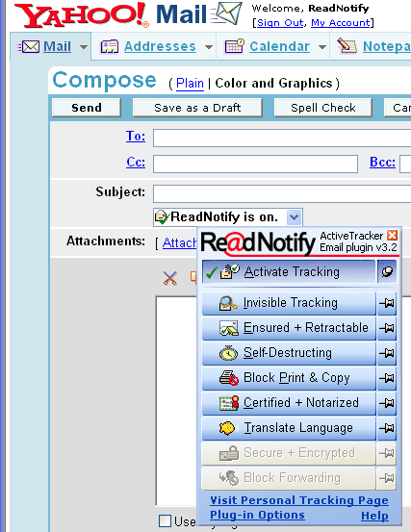Click the 'Bcc:' address link
This screenshot has width=411, height=532.
tap(382, 162)
